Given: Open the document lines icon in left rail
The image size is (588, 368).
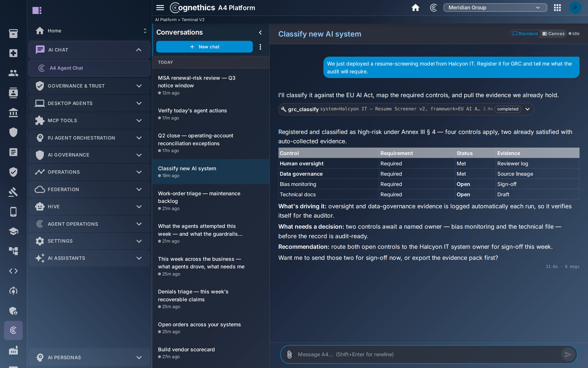Looking at the screenshot, I should click(13, 152).
